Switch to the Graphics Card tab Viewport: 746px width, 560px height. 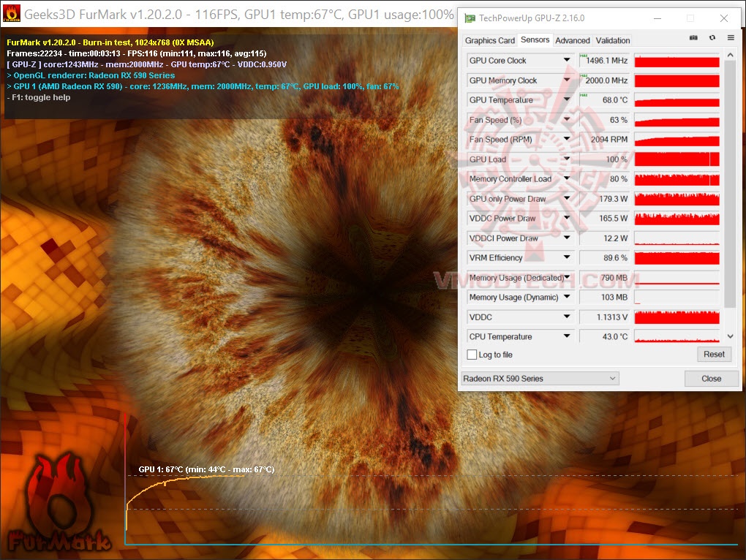(x=489, y=40)
